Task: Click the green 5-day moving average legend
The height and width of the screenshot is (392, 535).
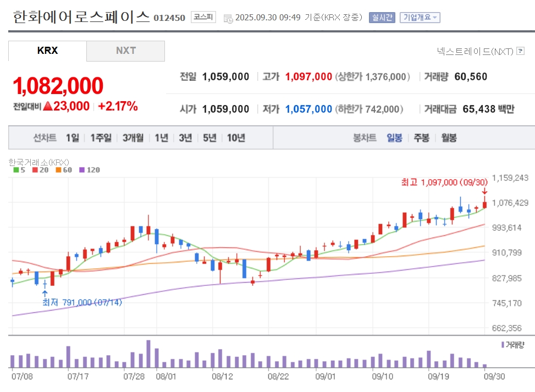Action: tap(19, 170)
